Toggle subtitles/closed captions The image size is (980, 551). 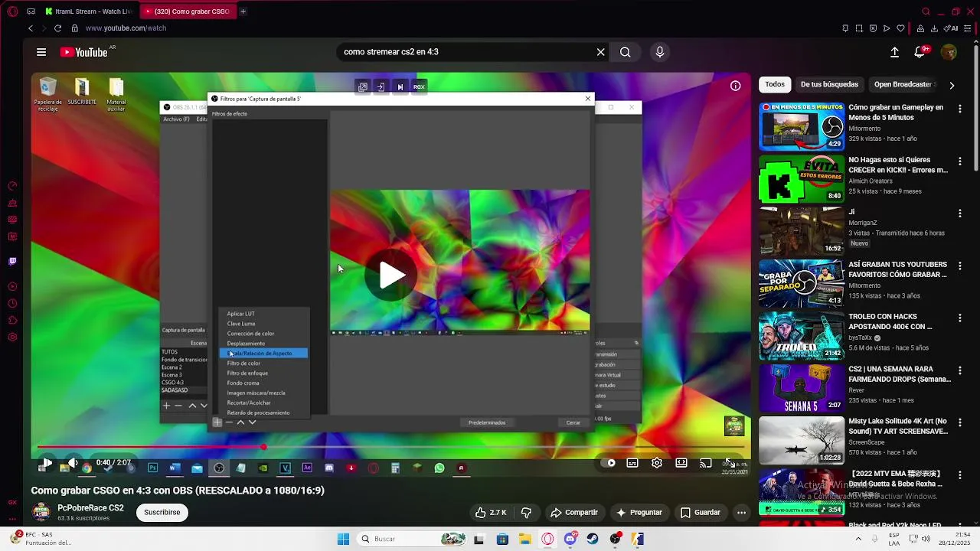[x=632, y=463]
